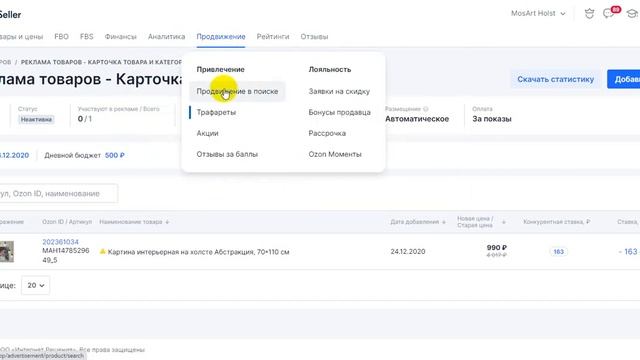The height and width of the screenshot is (360, 640).
Task: Go to the Отзывы tab
Action: coord(314,36)
